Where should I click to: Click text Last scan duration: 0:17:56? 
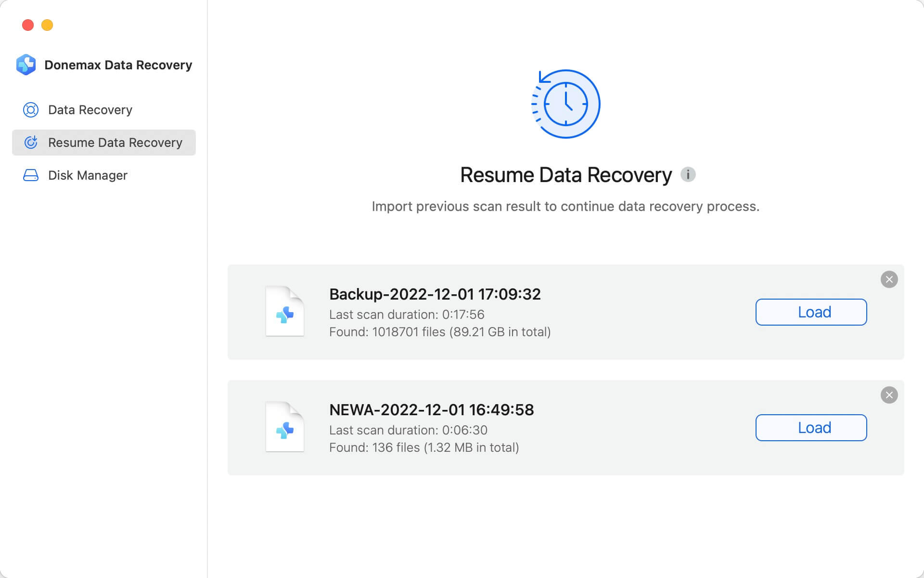407,315
